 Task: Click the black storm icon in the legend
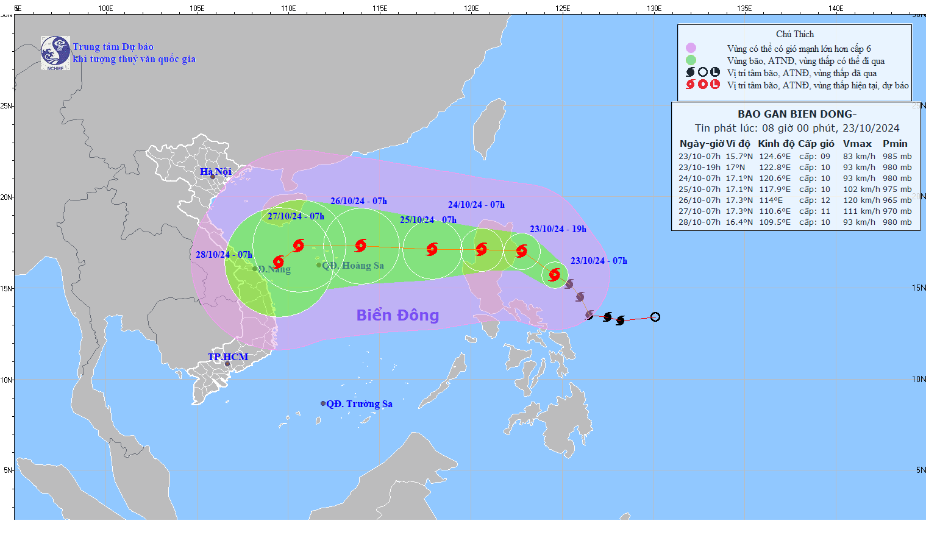690,72
